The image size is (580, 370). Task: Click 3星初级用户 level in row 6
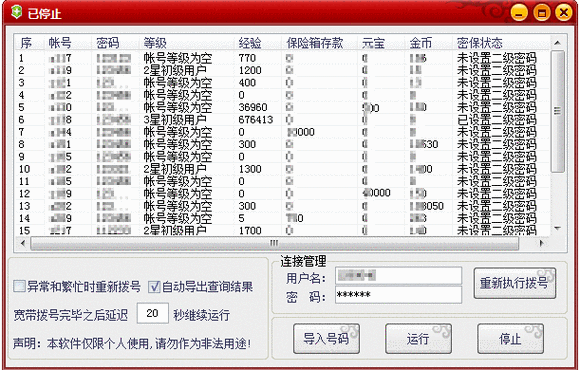175,120
